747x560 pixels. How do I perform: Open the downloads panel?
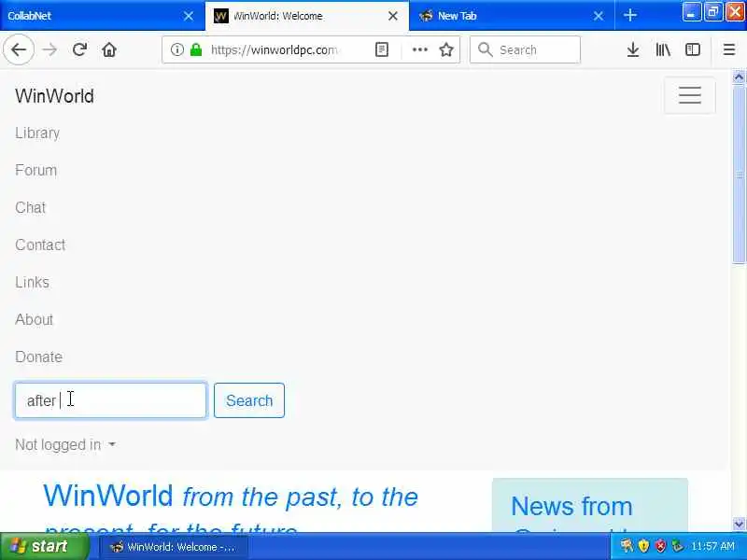click(x=633, y=49)
